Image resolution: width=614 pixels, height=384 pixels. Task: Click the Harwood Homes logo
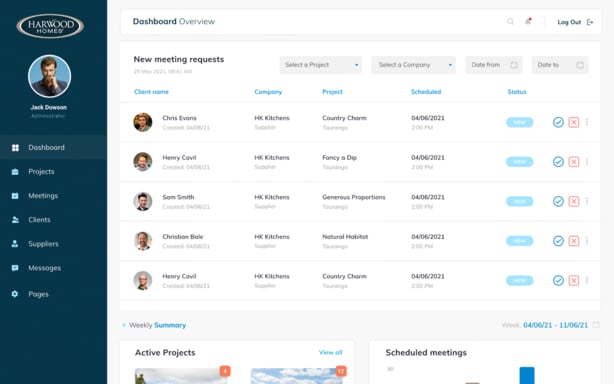[50, 26]
